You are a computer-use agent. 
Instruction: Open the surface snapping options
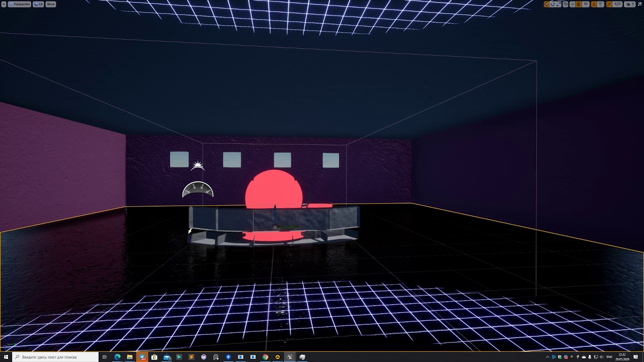click(x=573, y=4)
